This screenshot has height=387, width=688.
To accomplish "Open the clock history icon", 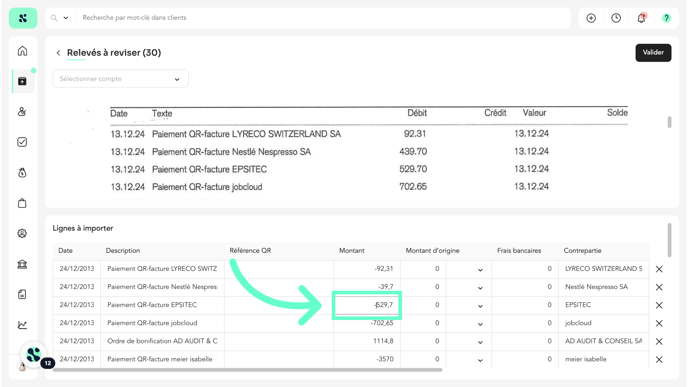I will tap(616, 18).
